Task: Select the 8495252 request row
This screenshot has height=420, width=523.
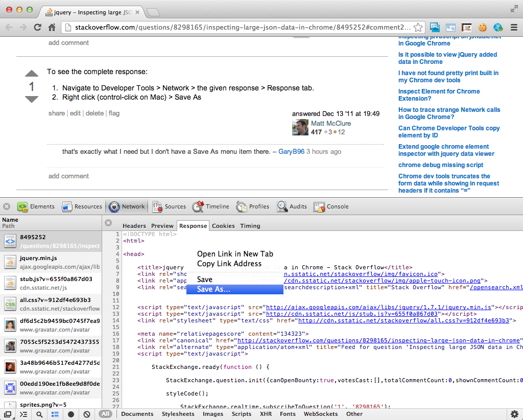Action: 51,241
